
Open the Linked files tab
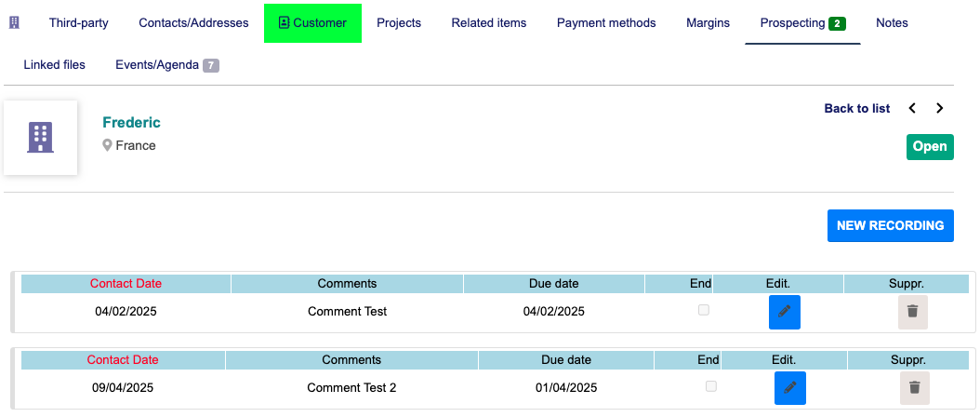coord(54,65)
